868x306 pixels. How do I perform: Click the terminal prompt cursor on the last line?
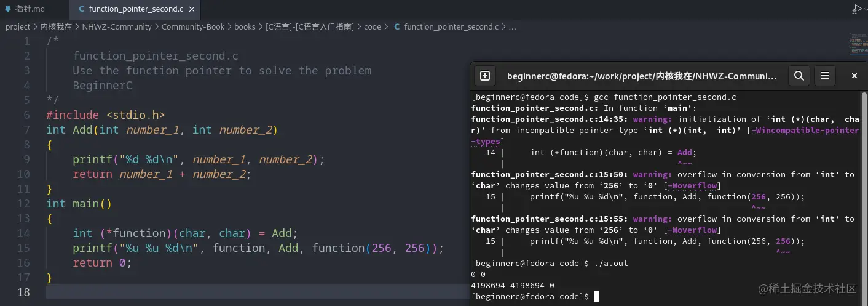point(596,297)
